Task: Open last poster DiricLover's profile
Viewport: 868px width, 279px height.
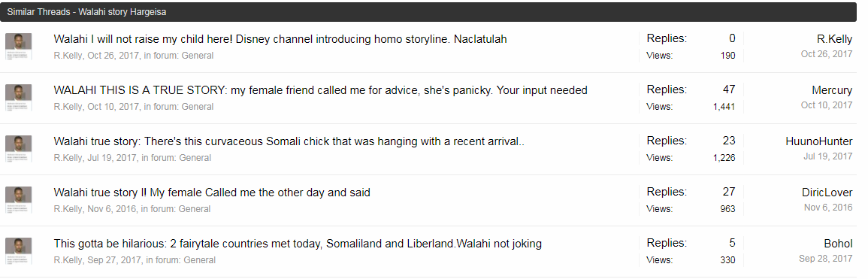Action: tap(827, 193)
